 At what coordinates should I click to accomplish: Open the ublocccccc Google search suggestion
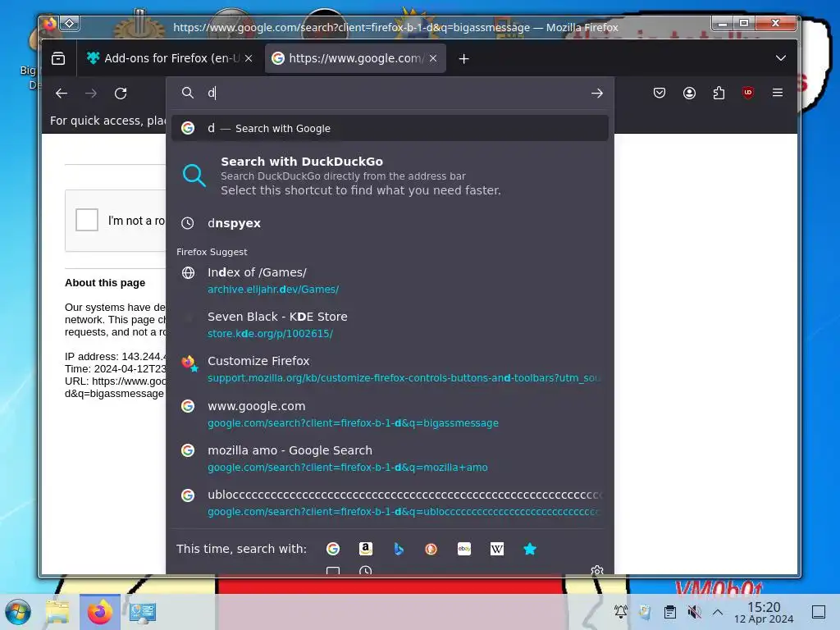390,503
